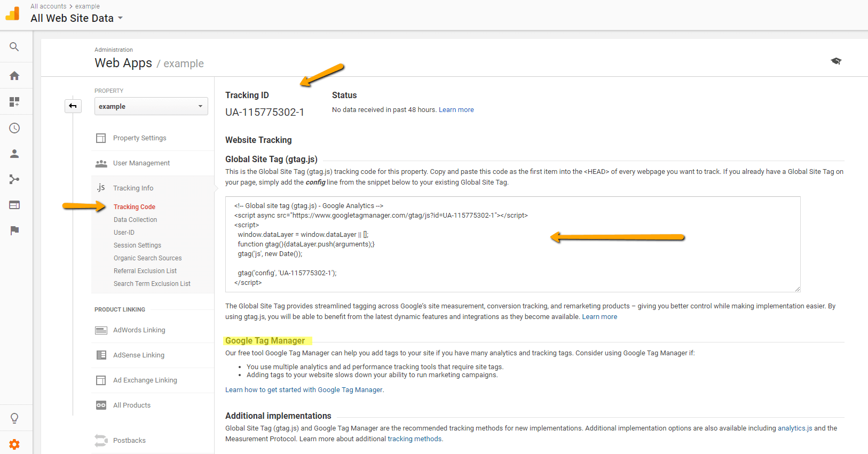The image size is (868, 454).
Task: Click the code box resize handle corner
Action: [797, 289]
